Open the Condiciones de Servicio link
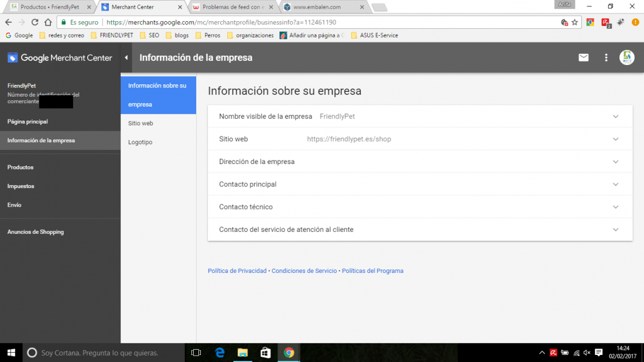 (304, 271)
